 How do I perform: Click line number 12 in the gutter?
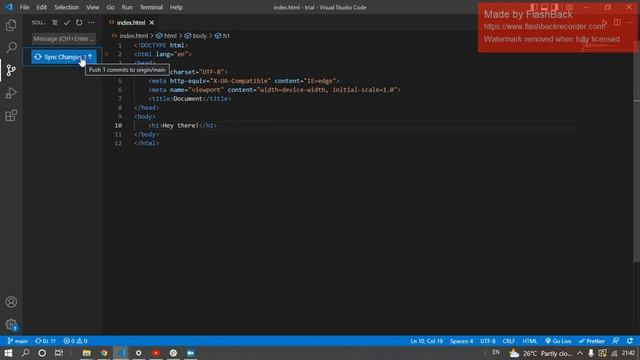[x=118, y=144]
